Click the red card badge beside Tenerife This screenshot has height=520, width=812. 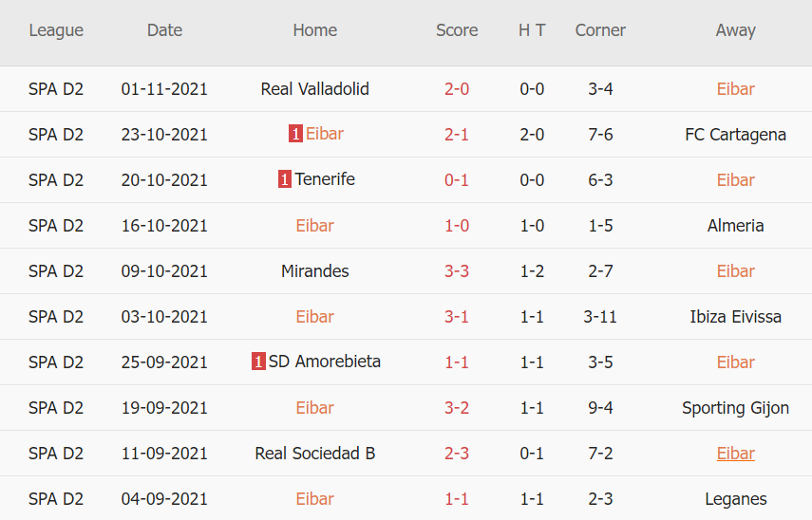pos(285,179)
